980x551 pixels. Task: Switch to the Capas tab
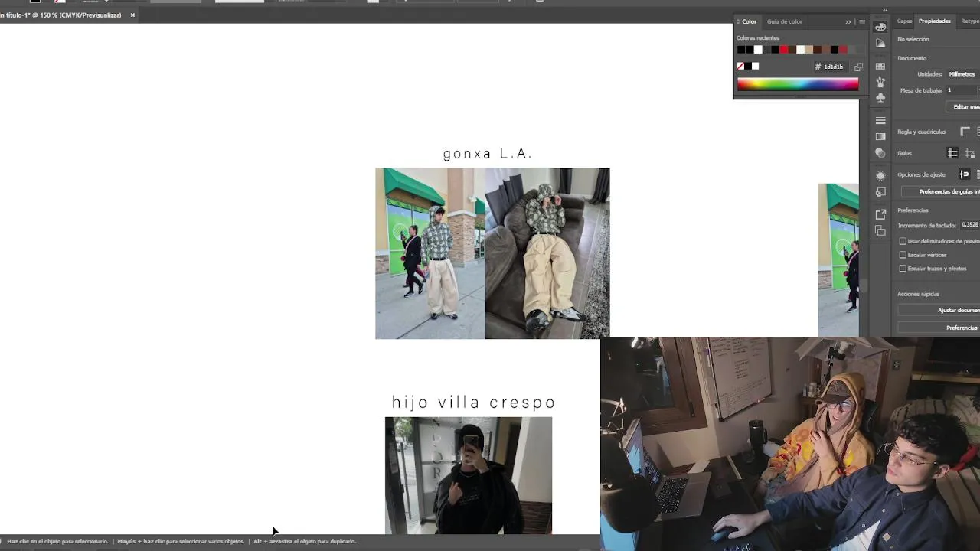[904, 21]
